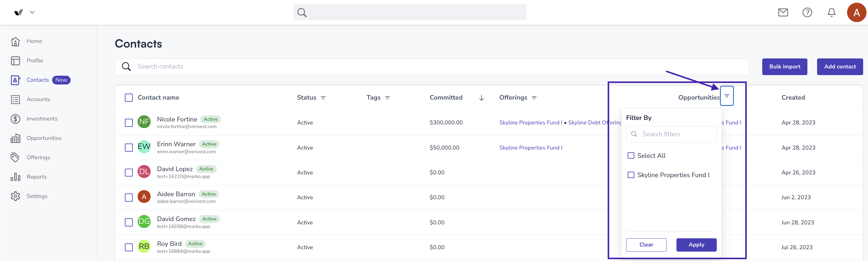
Task: Click the Accounts list icon
Action: tap(15, 99)
